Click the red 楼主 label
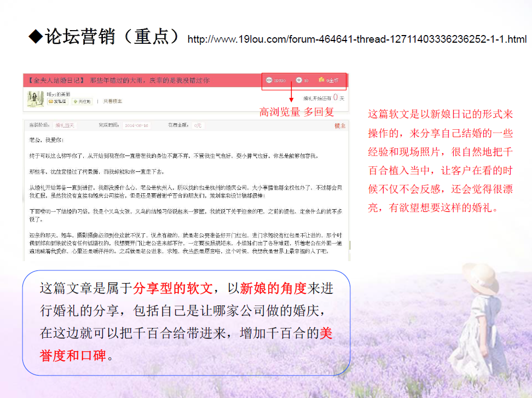This screenshot has height=398, width=532. click(340, 126)
